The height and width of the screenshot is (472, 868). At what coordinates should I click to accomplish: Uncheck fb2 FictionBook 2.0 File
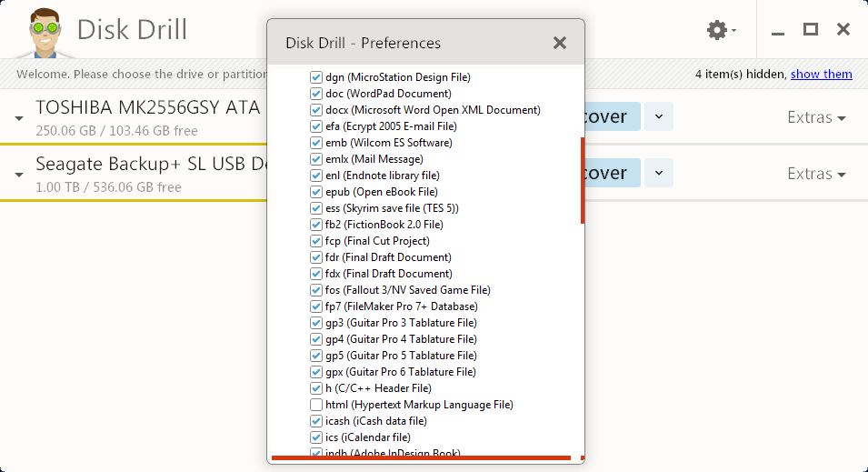(316, 225)
